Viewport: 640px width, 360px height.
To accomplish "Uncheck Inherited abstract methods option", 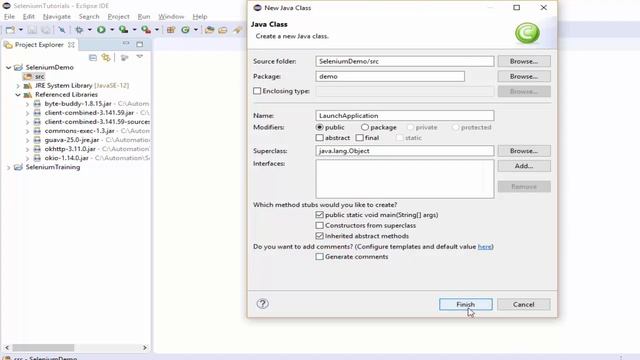I will click(320, 236).
